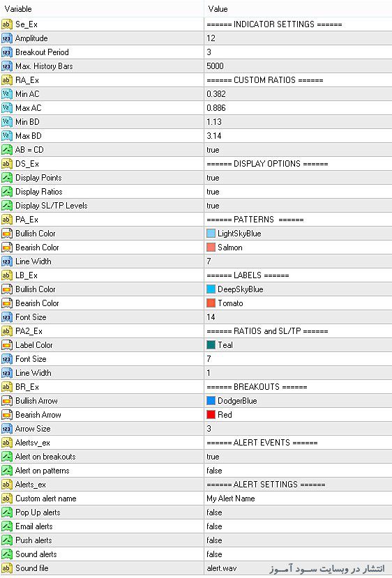Click the string icon next to Sound file
Image resolution: width=392 pixels, height=578 pixels.
pyautogui.click(x=7, y=568)
